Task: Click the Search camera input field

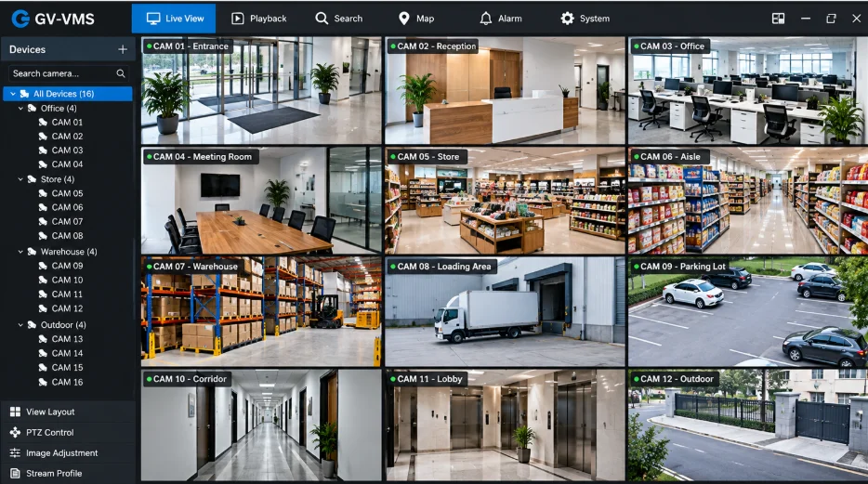Action: tap(68, 73)
